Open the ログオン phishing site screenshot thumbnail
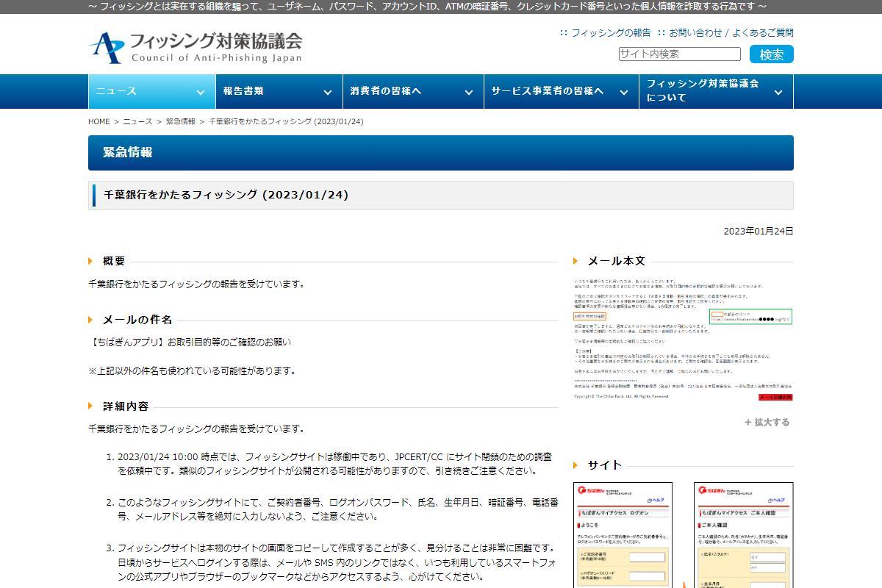Screen dimensions: 882x588 click(x=623, y=535)
